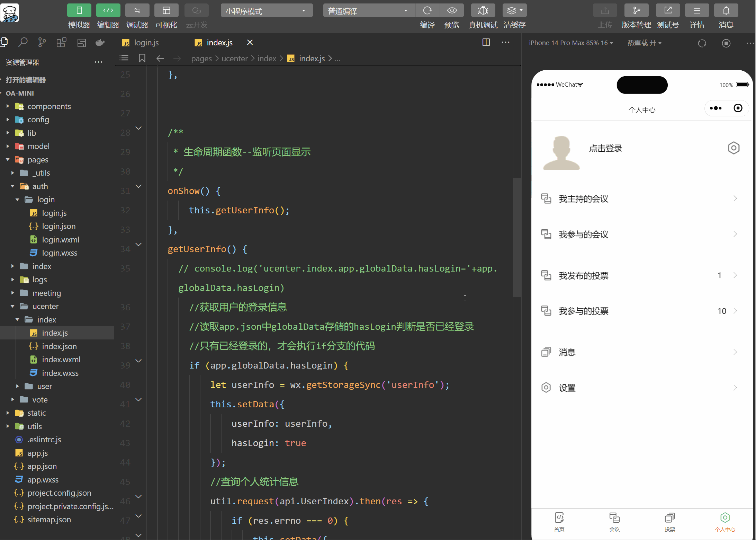Click the search icon in sidebar

pyautogui.click(x=23, y=43)
